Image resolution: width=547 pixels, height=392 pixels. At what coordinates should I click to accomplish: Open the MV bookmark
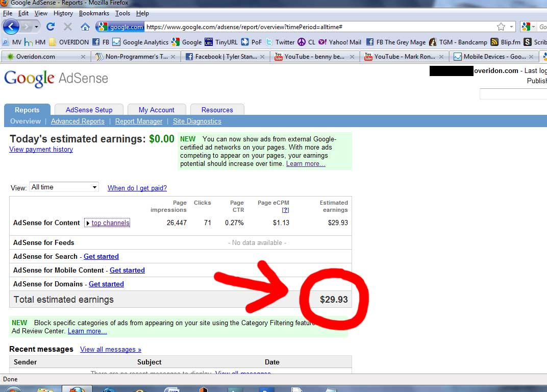click(12, 42)
